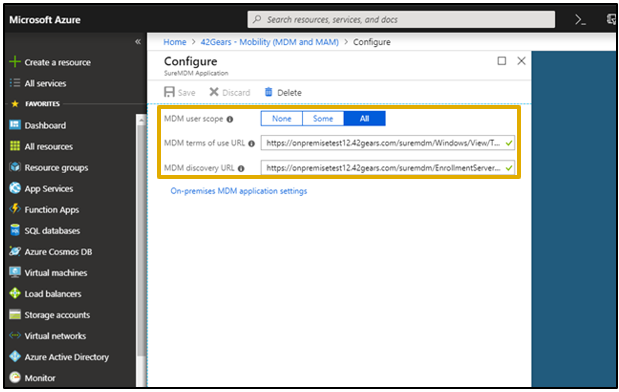Set MDM user scope to All
619x392 pixels.
pyautogui.click(x=364, y=118)
